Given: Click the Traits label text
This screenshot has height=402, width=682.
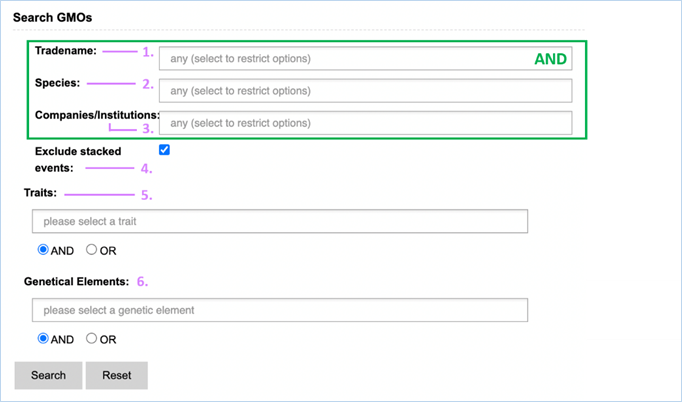Looking at the screenshot, I should 41,191.
